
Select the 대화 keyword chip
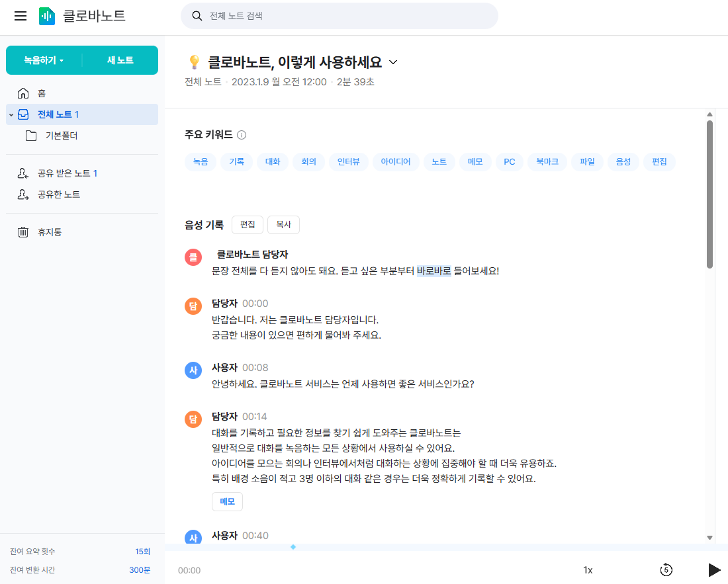click(273, 162)
